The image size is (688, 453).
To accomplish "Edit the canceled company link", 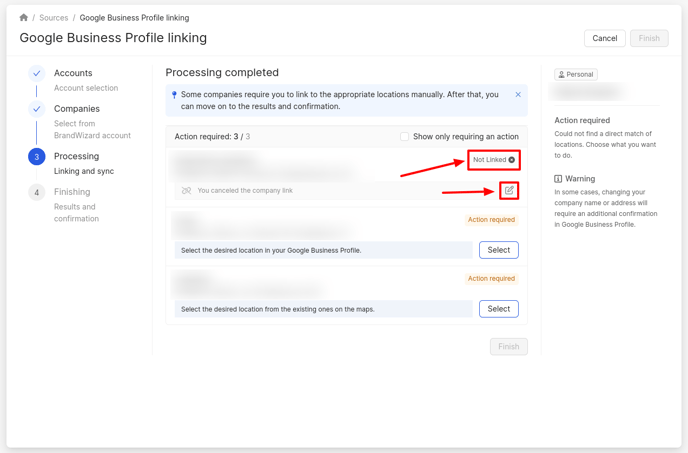I will (x=509, y=191).
